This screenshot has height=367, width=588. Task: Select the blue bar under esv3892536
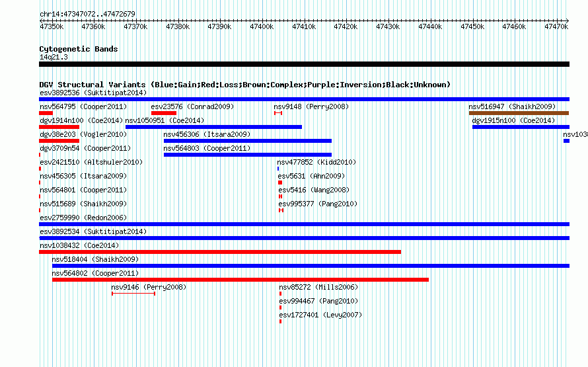304,99
